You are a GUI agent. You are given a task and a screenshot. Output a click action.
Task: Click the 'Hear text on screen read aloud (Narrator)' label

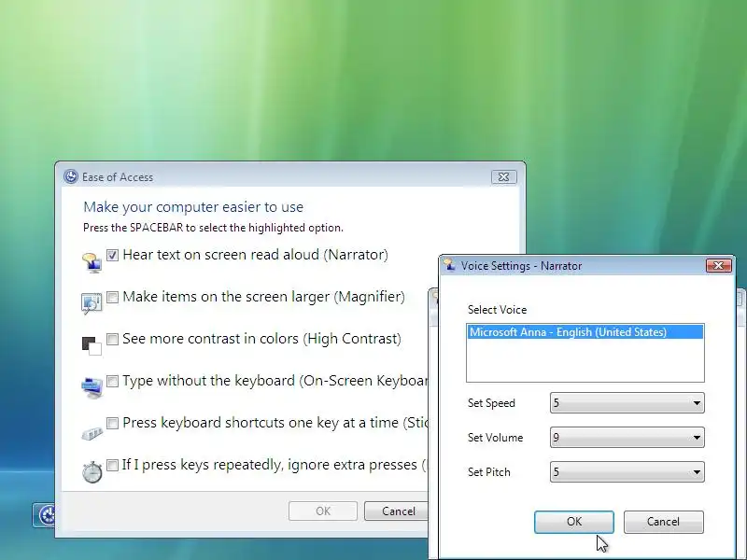[x=255, y=255]
